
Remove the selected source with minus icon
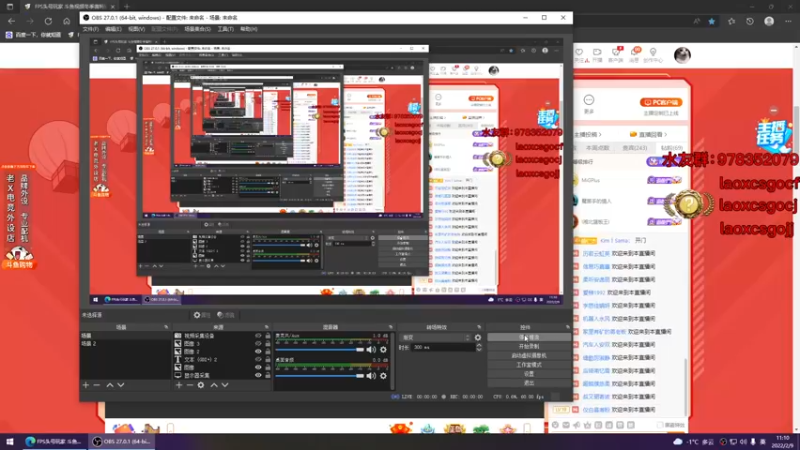[x=190, y=385]
